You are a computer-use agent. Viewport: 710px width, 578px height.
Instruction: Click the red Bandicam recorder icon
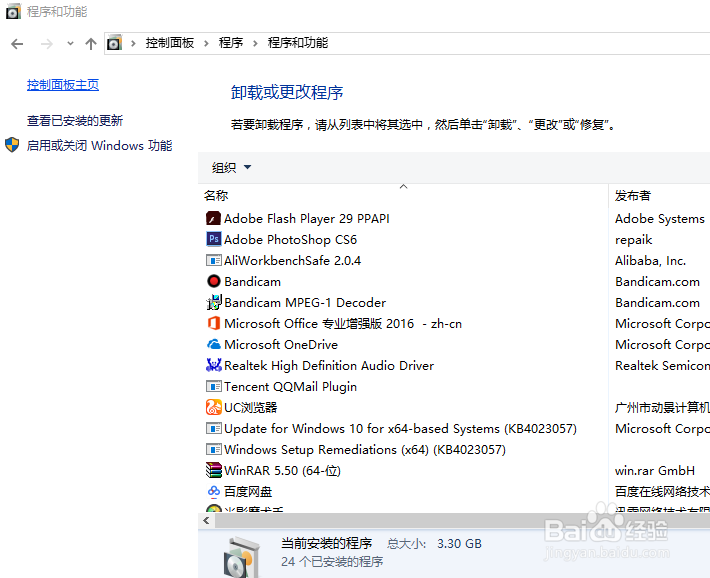(213, 281)
